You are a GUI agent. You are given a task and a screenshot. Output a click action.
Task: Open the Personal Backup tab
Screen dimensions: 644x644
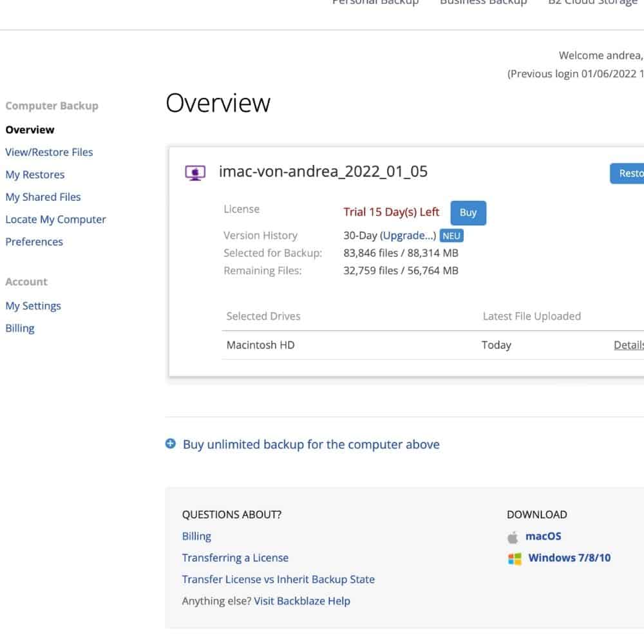point(375,3)
